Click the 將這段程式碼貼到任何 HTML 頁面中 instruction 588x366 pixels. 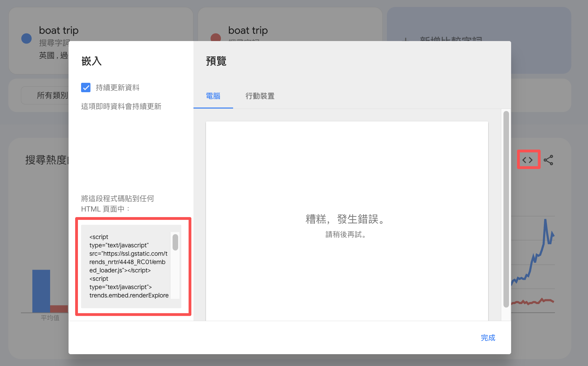pos(117,204)
